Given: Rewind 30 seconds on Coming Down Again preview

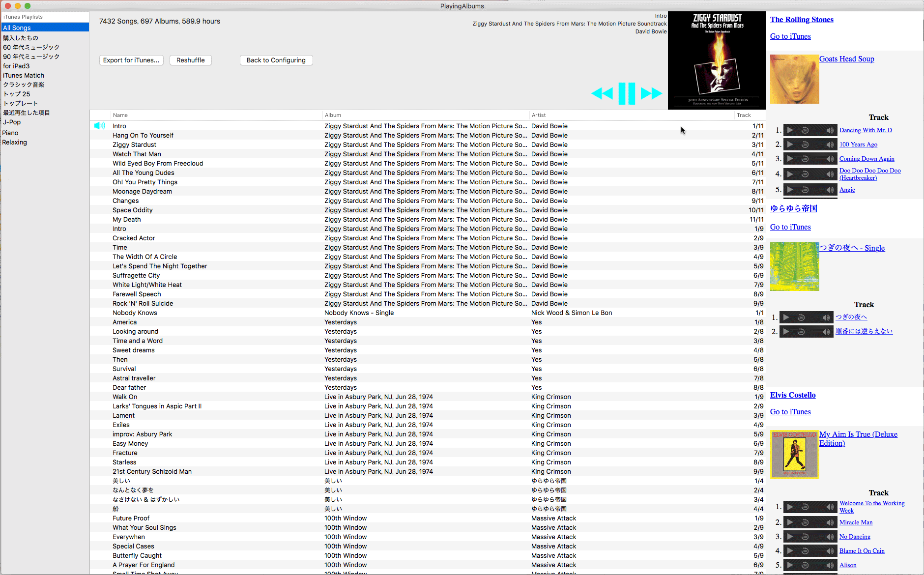Looking at the screenshot, I should click(805, 159).
